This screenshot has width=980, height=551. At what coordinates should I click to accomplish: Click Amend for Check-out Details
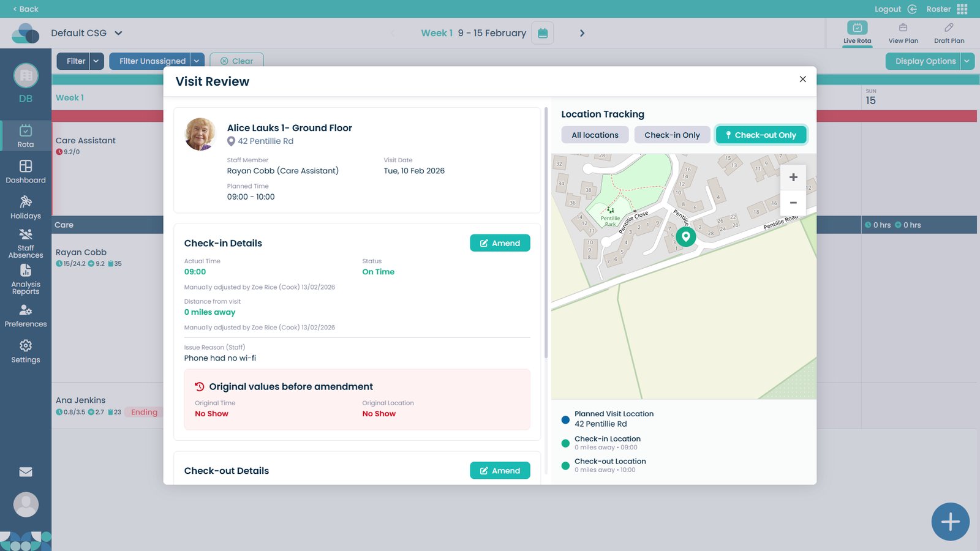pos(500,471)
